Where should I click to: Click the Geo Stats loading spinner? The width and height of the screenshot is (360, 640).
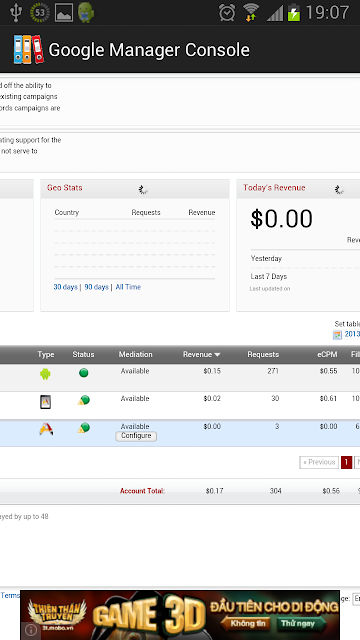[143, 189]
